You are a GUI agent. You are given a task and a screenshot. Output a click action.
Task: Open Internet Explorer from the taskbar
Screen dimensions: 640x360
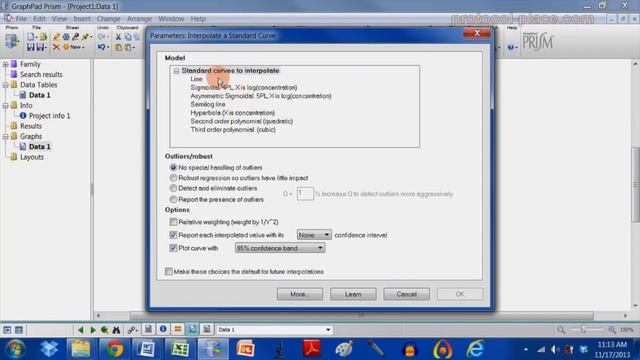click(475, 349)
